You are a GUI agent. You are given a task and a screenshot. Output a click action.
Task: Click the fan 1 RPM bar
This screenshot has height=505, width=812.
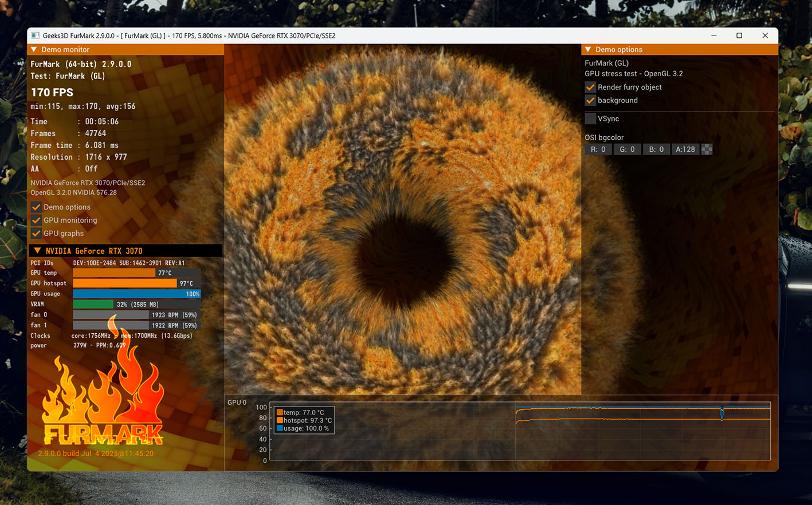137,325
